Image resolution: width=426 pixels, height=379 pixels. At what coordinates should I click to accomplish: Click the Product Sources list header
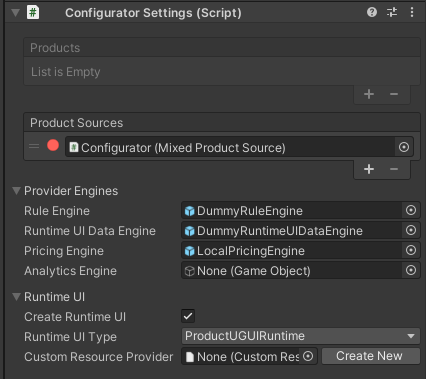(222, 122)
